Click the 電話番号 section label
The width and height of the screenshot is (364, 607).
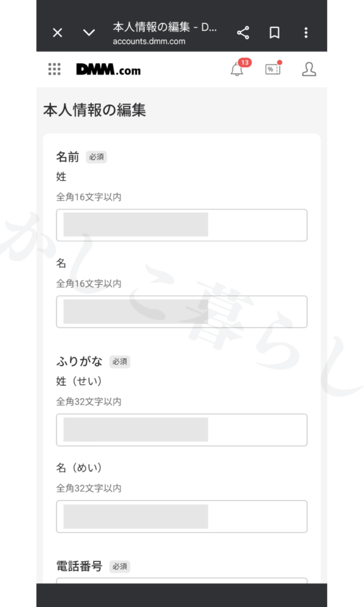(79, 567)
